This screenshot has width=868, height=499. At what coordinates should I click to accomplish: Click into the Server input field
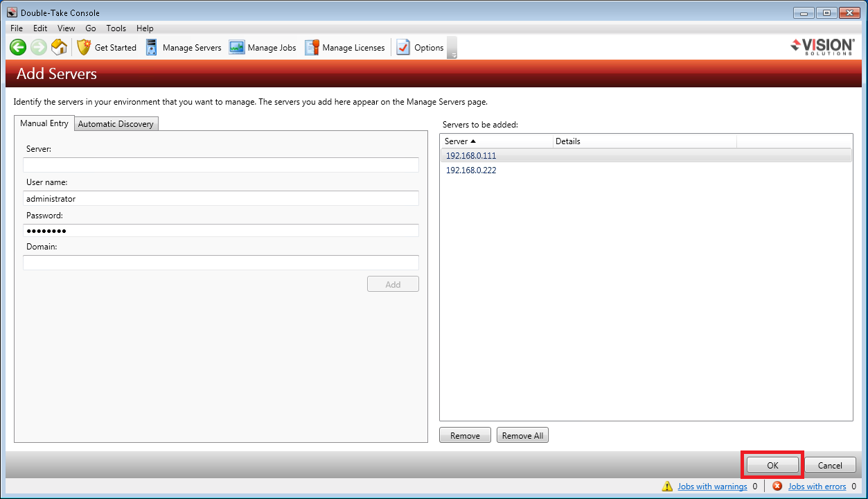click(221, 165)
